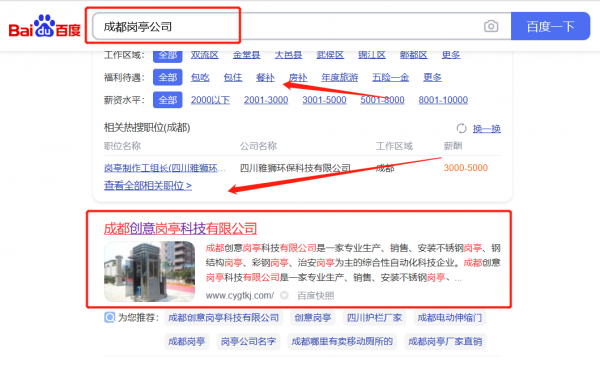Viewport: 600px width, 366px height.
Task: Open the Baidu logo homepage
Action: pyautogui.click(x=45, y=26)
